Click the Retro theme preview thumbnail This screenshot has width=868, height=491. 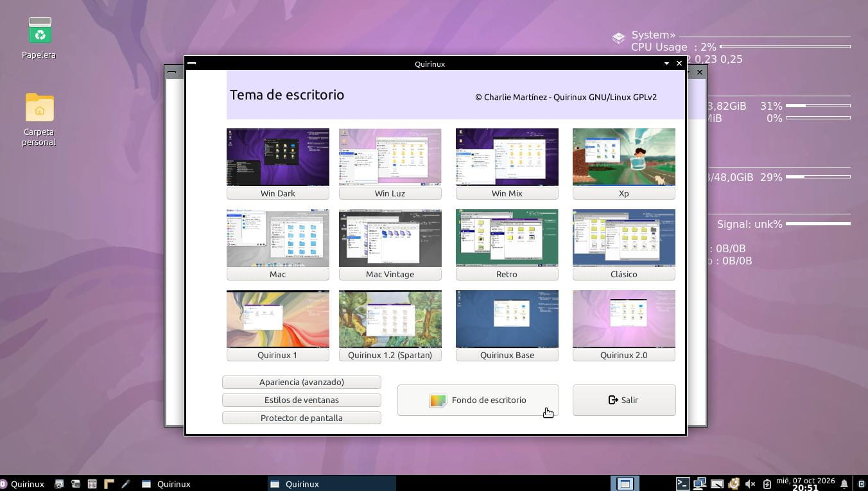point(507,238)
